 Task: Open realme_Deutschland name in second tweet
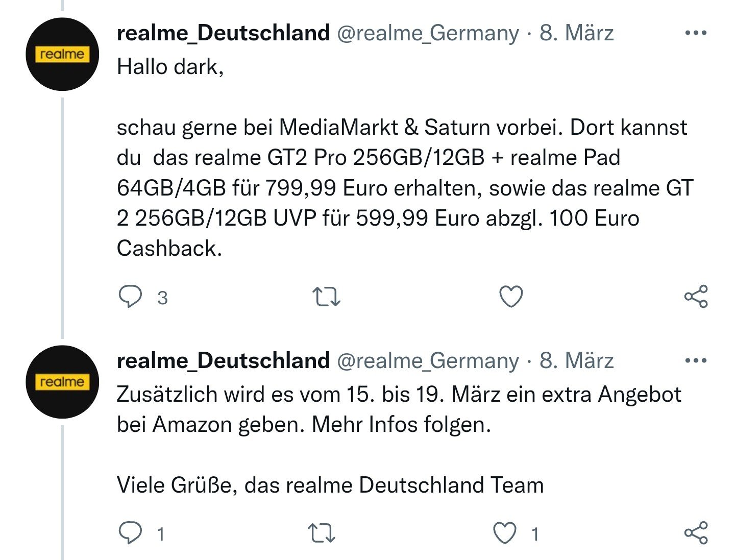[x=223, y=361]
